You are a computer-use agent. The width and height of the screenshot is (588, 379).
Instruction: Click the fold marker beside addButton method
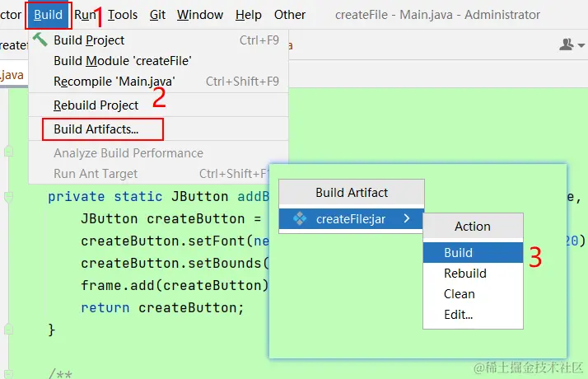click(8, 197)
